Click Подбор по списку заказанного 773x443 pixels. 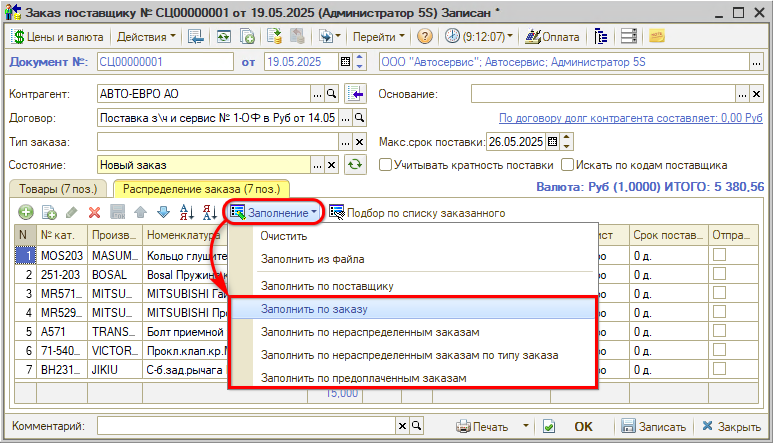point(416,212)
